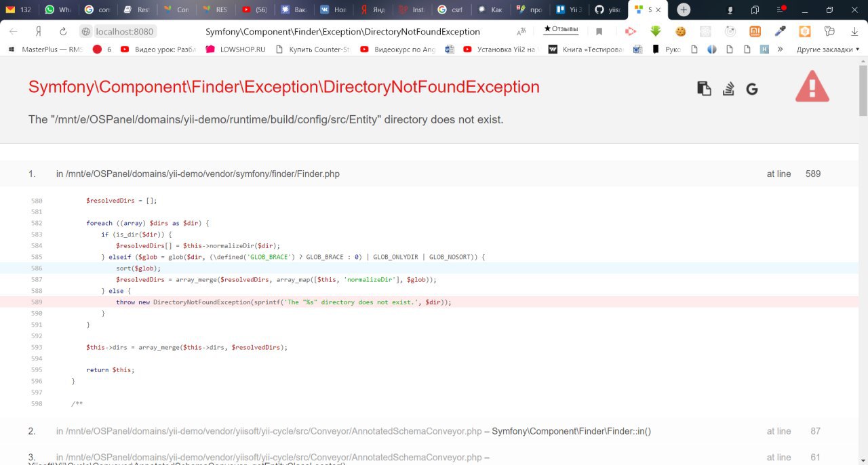Close the active Symfony exception tab
This screenshot has height=465, width=868.
[x=658, y=9]
